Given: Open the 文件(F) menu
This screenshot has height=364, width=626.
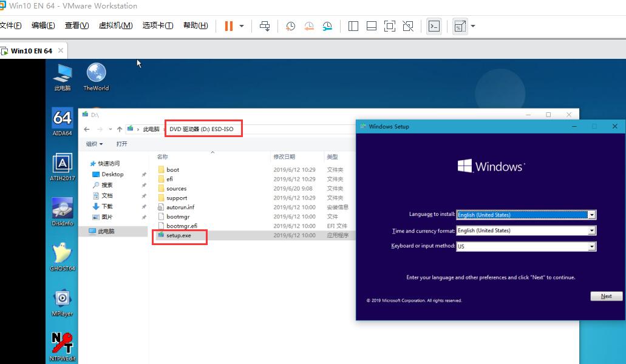Looking at the screenshot, I should pos(10,25).
